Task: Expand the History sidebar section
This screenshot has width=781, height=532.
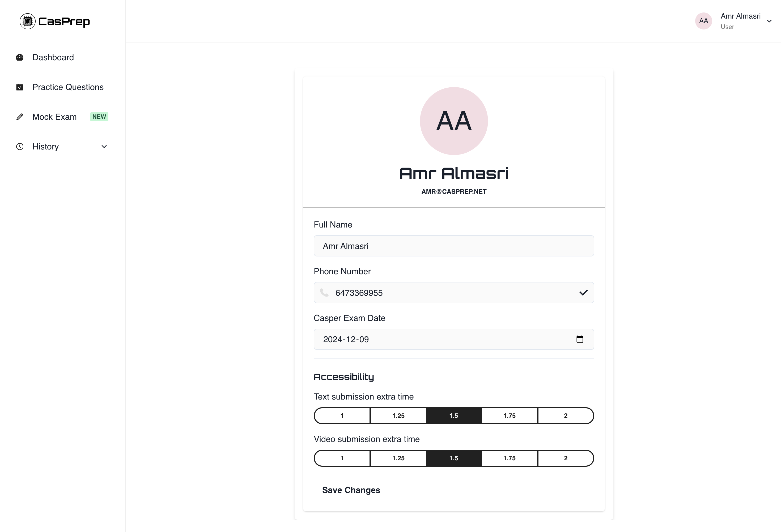Action: (104, 147)
